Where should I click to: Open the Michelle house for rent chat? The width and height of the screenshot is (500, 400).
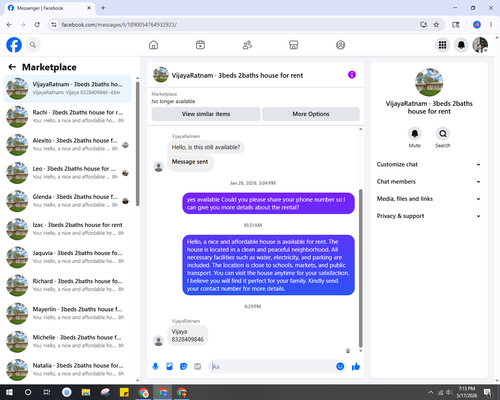click(67, 341)
